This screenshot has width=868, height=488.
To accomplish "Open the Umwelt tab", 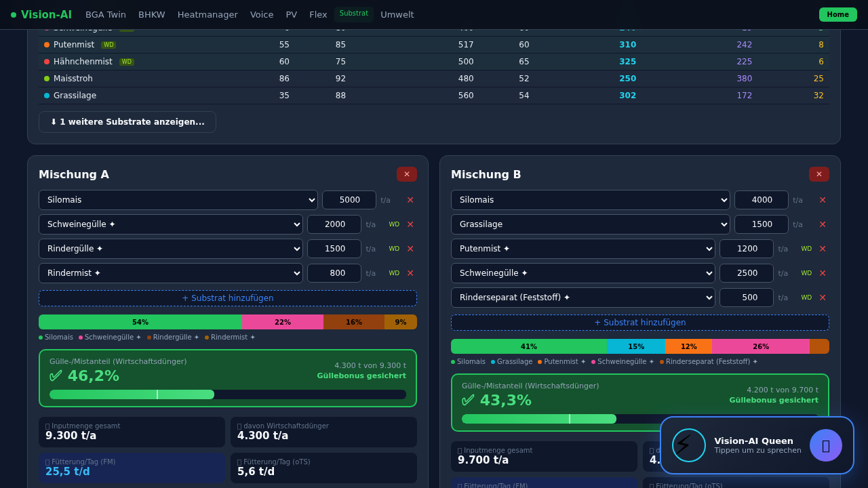I will [x=397, y=15].
